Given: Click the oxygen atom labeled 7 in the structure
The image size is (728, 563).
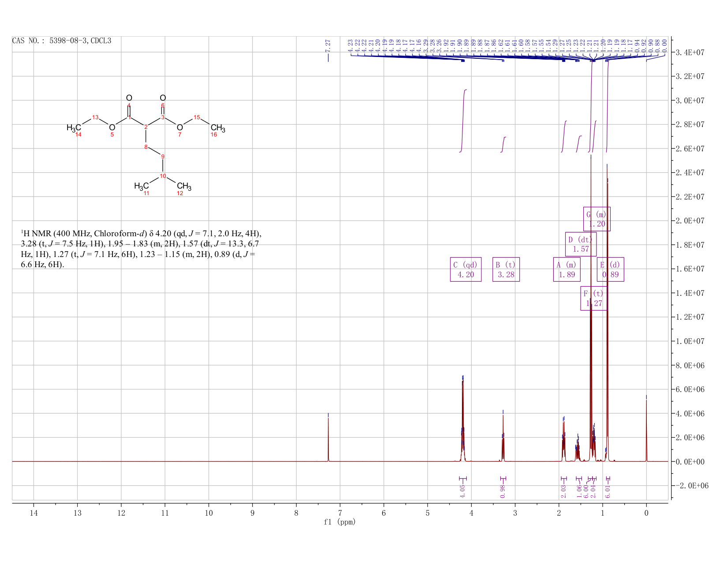Looking at the screenshot, I should (x=180, y=128).
